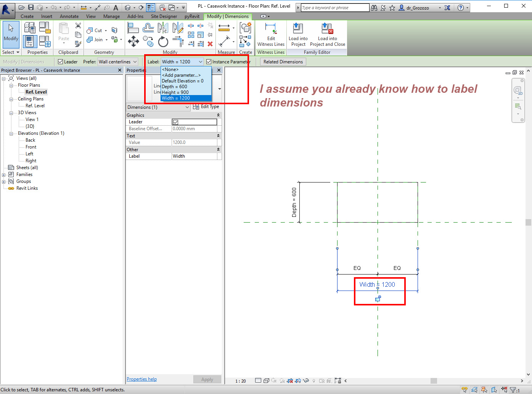Switch to the Annotate ribbon tab

tap(69, 16)
